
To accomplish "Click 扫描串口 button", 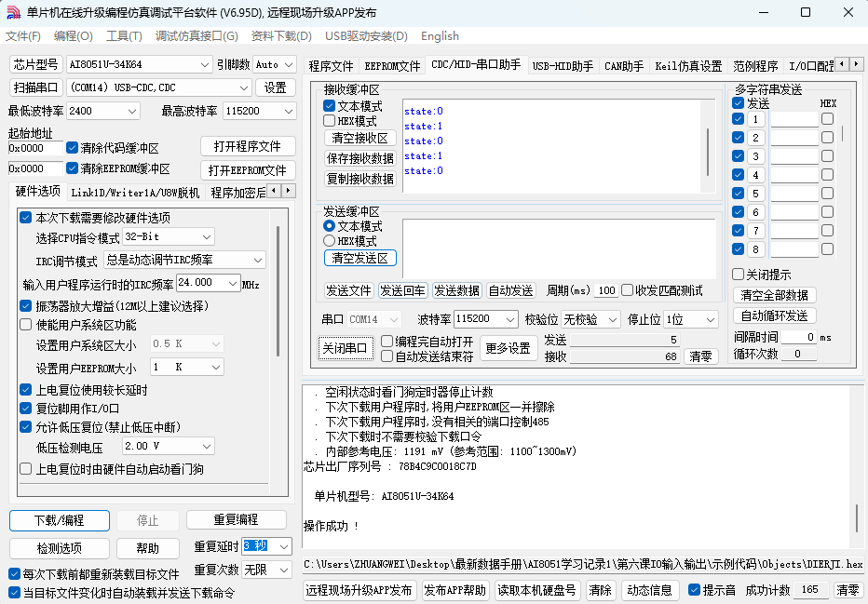I will tap(35, 87).
